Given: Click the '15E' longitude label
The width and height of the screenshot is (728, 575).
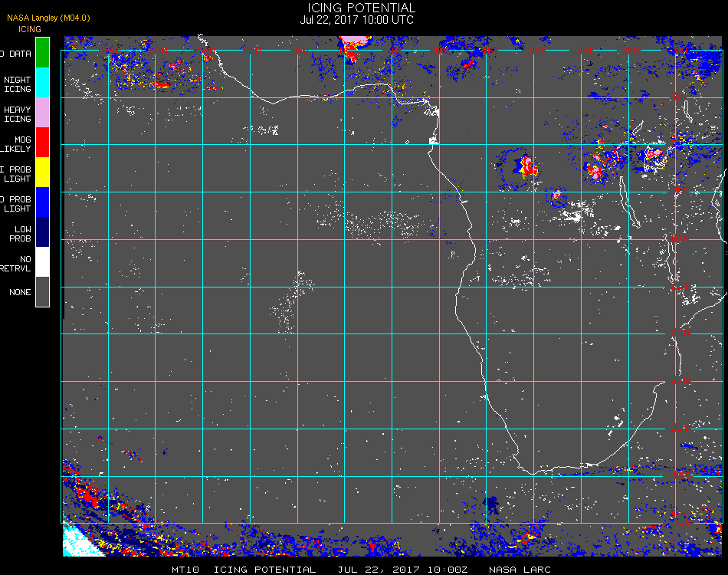Looking at the screenshot, I should click(490, 50).
